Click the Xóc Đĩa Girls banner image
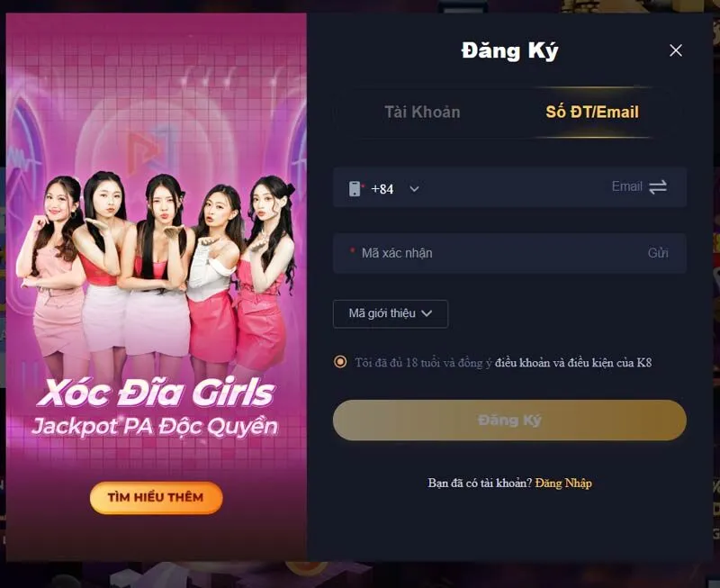Viewport: 720px width, 588px height. click(156, 286)
